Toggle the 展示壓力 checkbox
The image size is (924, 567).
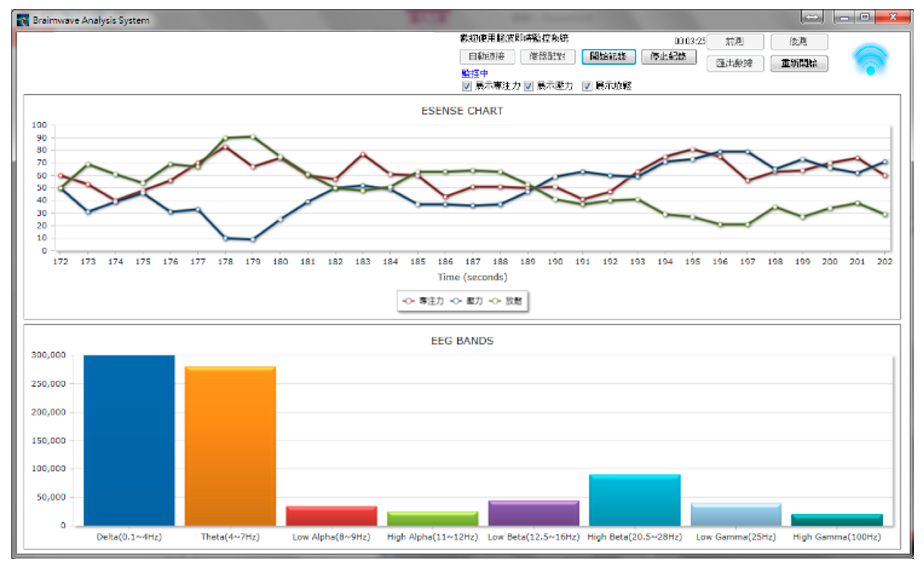(x=528, y=86)
